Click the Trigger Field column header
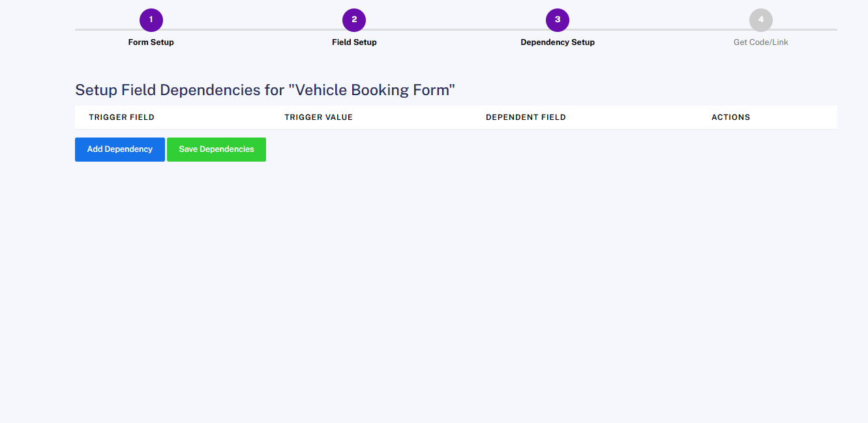 coord(121,117)
